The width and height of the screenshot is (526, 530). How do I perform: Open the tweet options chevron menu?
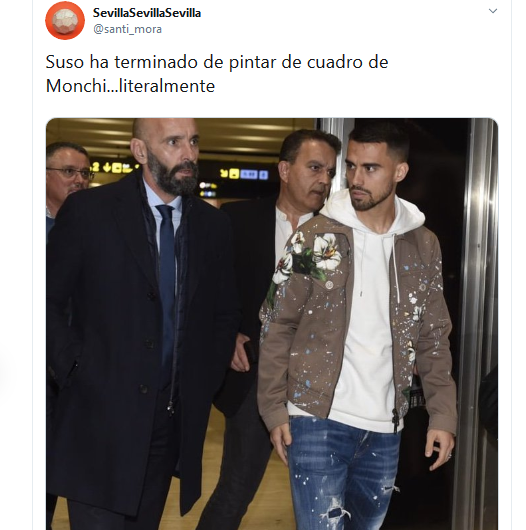pyautogui.click(x=493, y=11)
